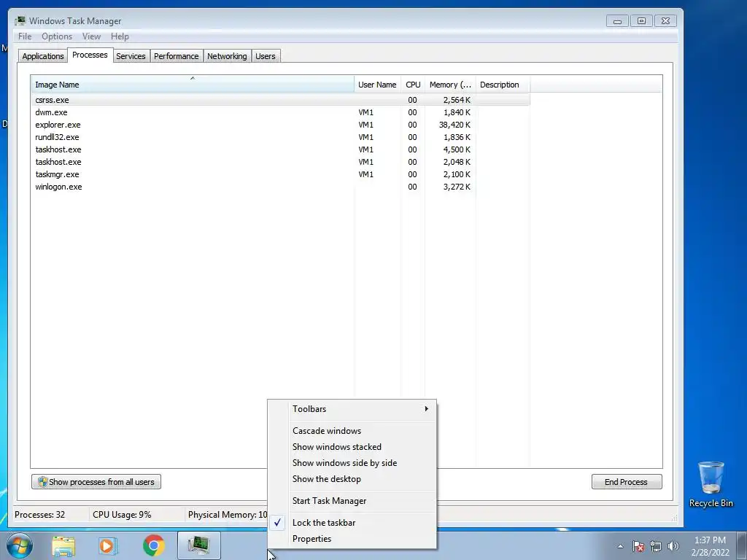747x560 pixels.
Task: Open Windows Explorer from the taskbar
Action: point(63,545)
